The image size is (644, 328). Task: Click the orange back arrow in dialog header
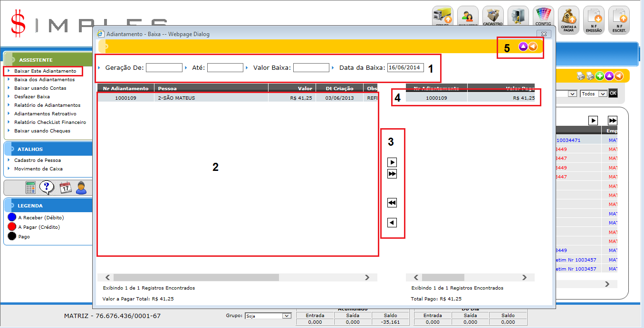pyautogui.click(x=533, y=47)
